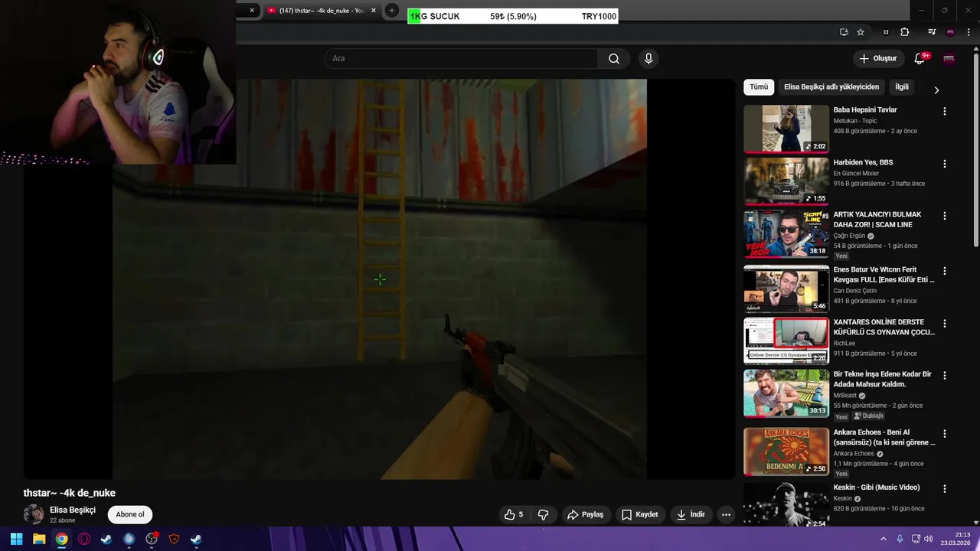Open YouTube account avatar menu
The width and height of the screenshot is (980, 551).
[x=949, y=59]
